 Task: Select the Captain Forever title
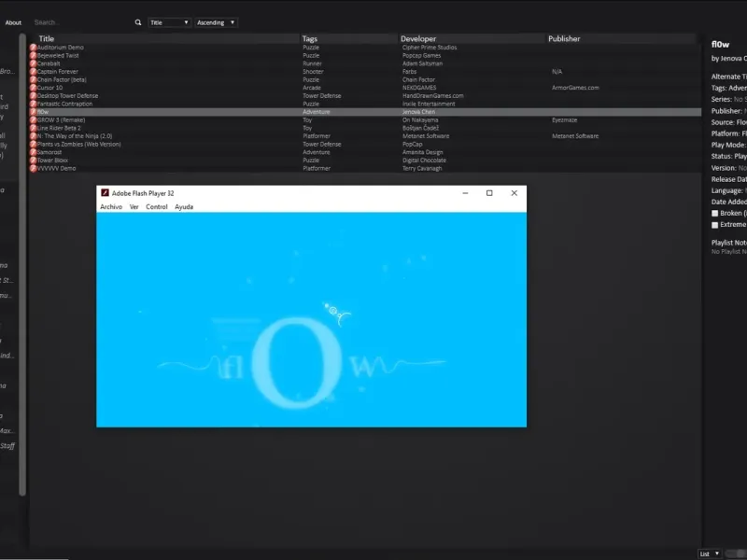[58, 72]
